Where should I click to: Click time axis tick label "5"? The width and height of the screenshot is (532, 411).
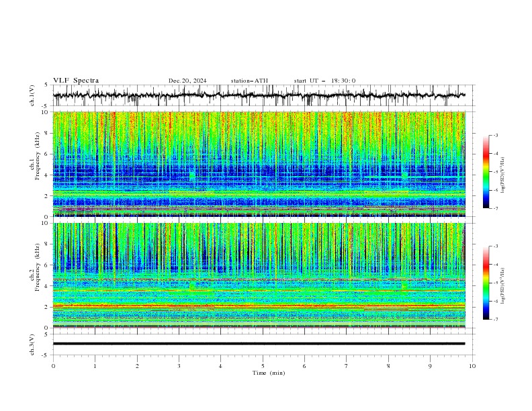(263, 366)
